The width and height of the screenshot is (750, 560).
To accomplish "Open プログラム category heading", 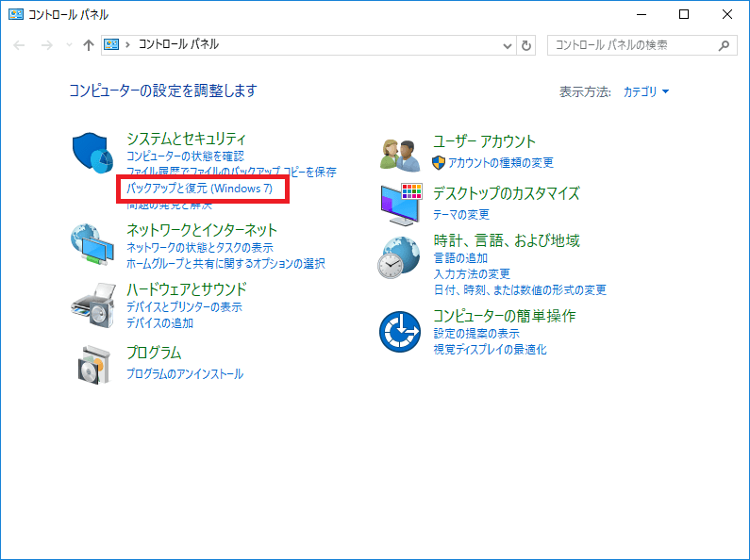I will coord(154,353).
